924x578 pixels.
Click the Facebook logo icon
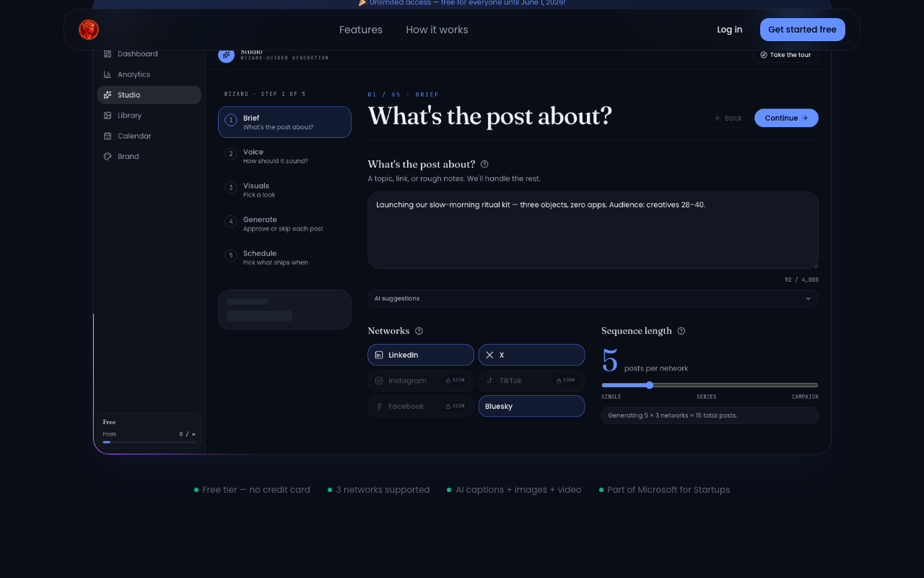click(x=379, y=406)
